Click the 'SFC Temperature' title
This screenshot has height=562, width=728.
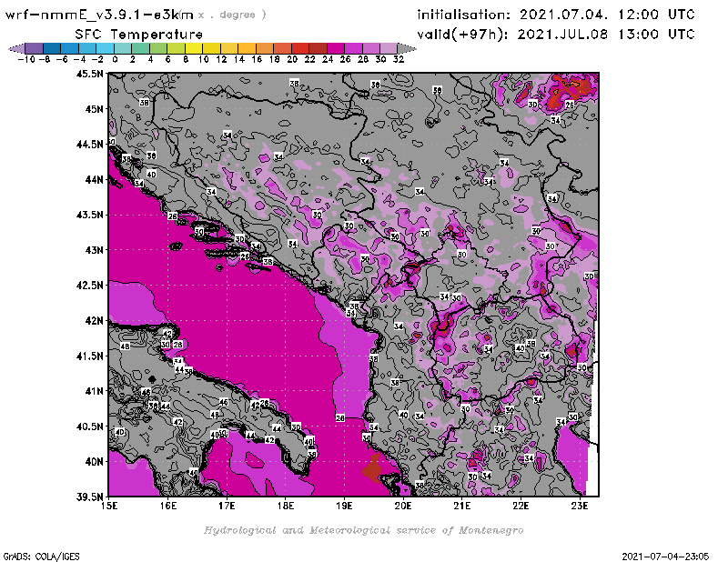pyautogui.click(x=139, y=35)
